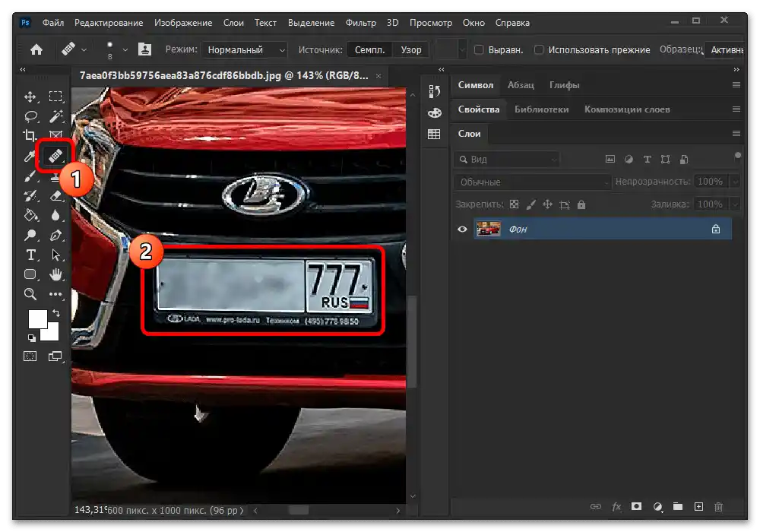This screenshot has width=760, height=532.
Task: Select the Magic Wand tool
Action: (55, 116)
